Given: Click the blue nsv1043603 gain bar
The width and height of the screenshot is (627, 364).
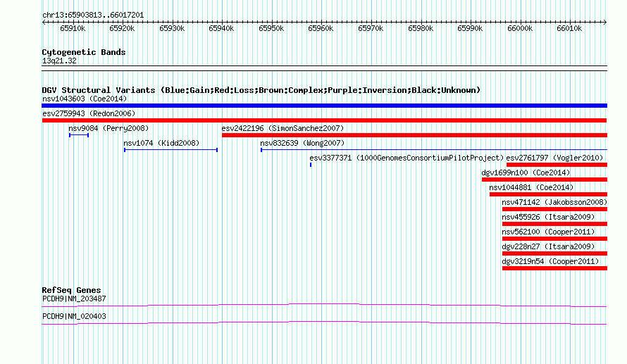Looking at the screenshot, I should coord(324,106).
